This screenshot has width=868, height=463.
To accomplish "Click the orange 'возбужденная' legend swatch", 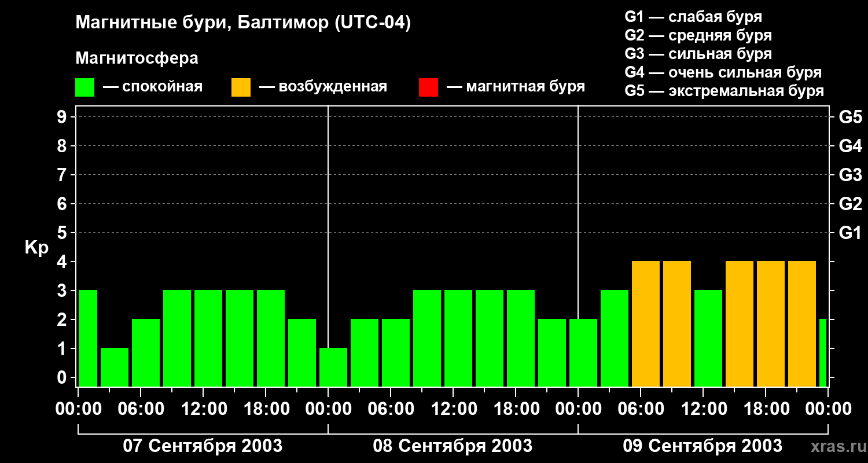I will tap(241, 87).
